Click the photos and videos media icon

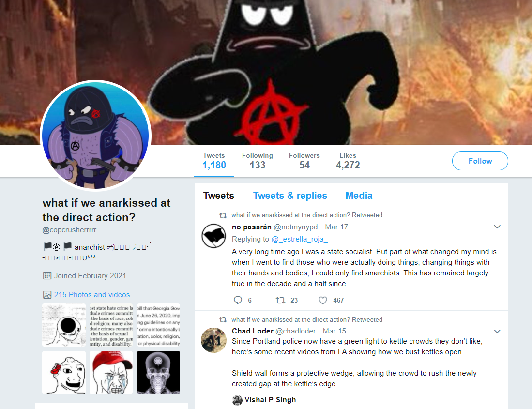click(47, 295)
